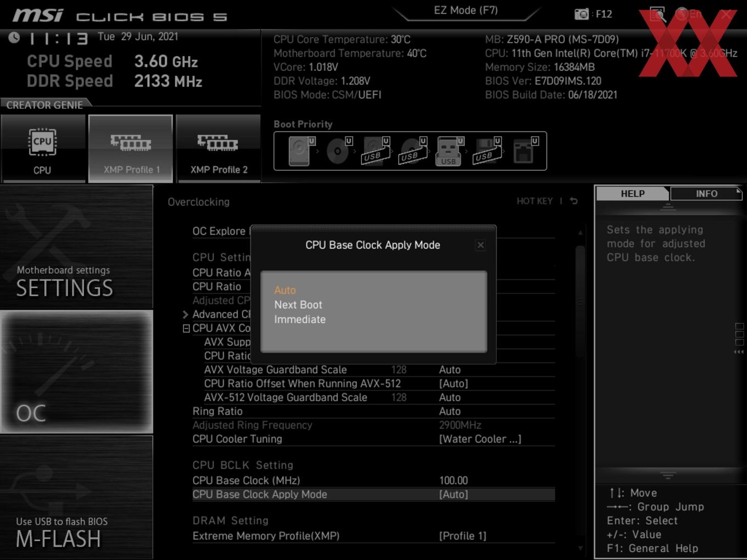This screenshot has height=560, width=747.
Task: Edit the Ring Ratio Auto value
Action: 450,412
